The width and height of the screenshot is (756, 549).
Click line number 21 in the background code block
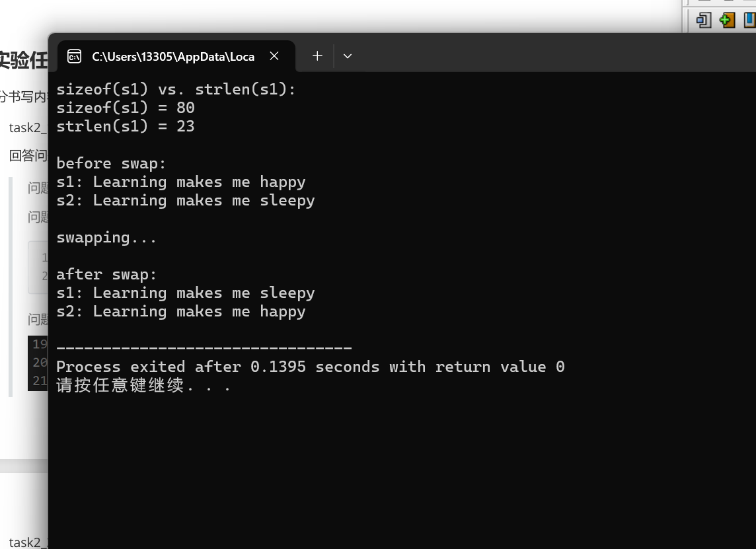40,381
